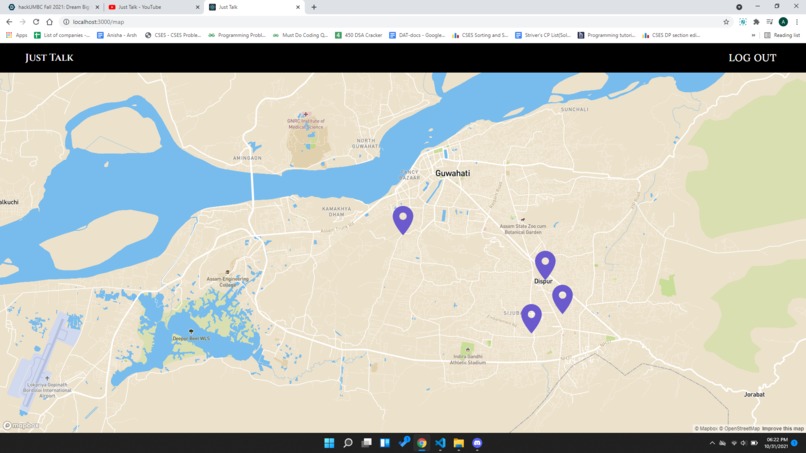Open the Programming Problems bookmark
Screen dimensions: 806x453
click(237, 35)
